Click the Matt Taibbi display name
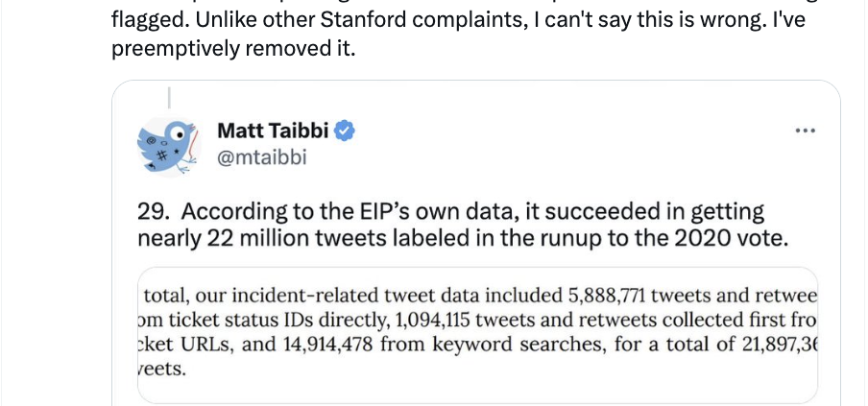 (x=273, y=131)
